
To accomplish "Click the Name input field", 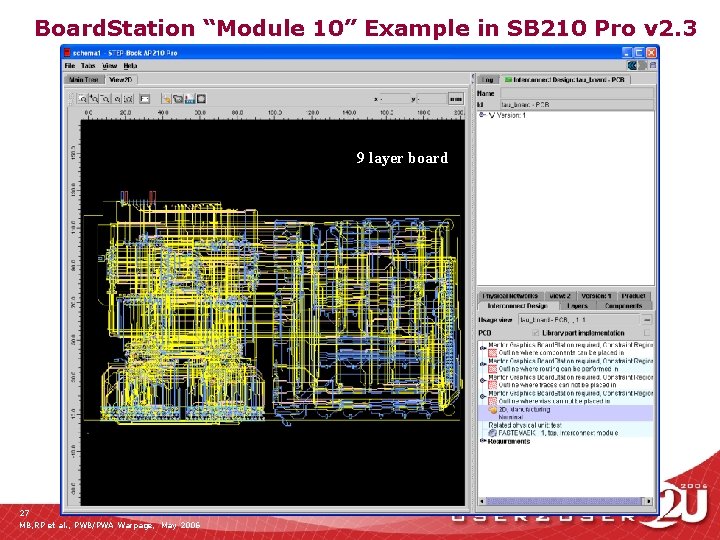I will [x=577, y=93].
